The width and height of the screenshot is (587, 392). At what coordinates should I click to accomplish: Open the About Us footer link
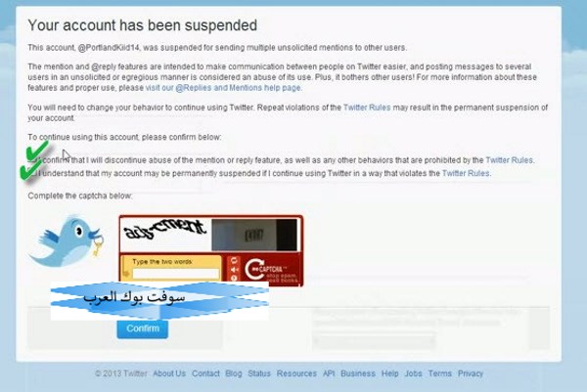pos(169,373)
